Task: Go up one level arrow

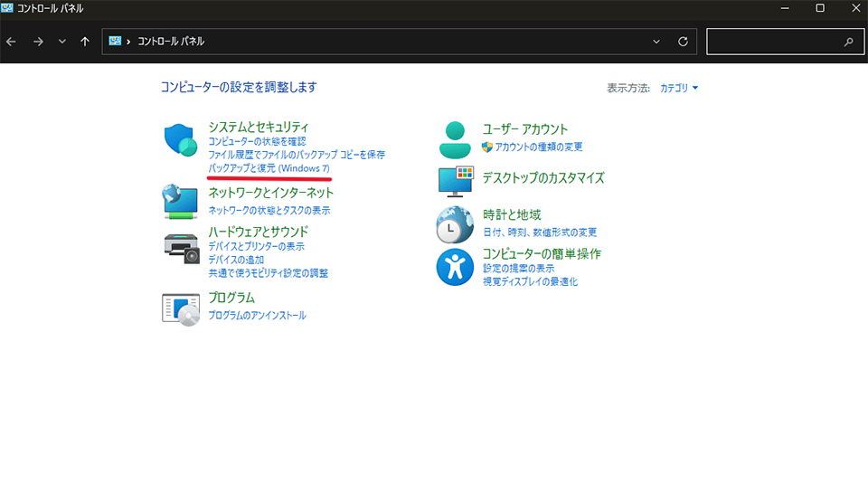Action: coord(85,42)
